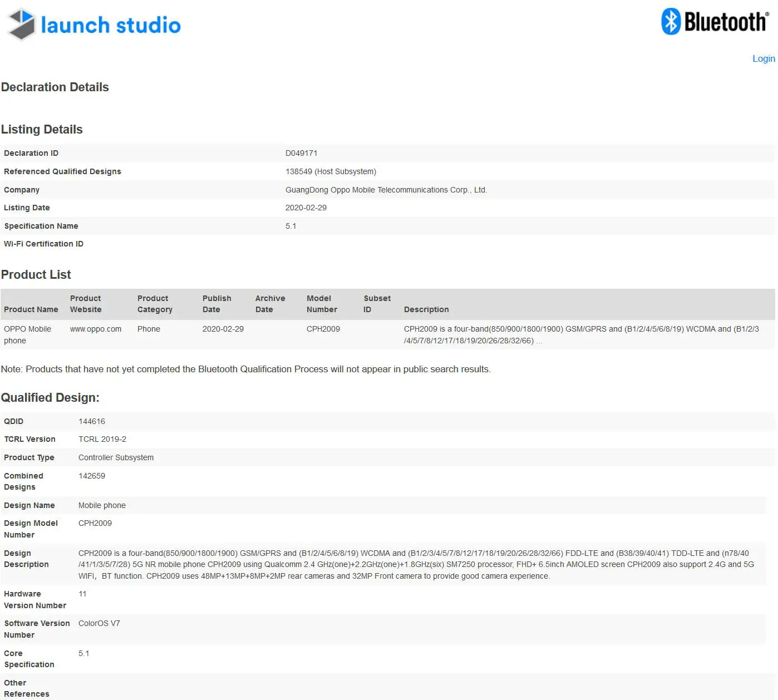Click the Listing Details heading

[42, 129]
